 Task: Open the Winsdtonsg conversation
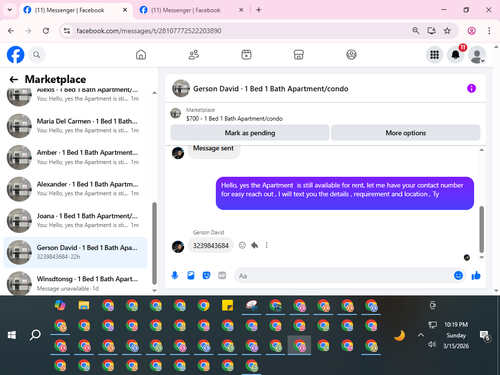click(x=75, y=283)
